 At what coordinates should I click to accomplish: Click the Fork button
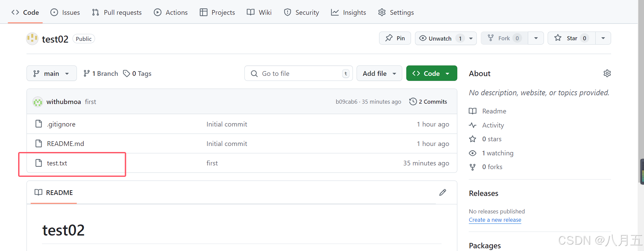pos(504,38)
